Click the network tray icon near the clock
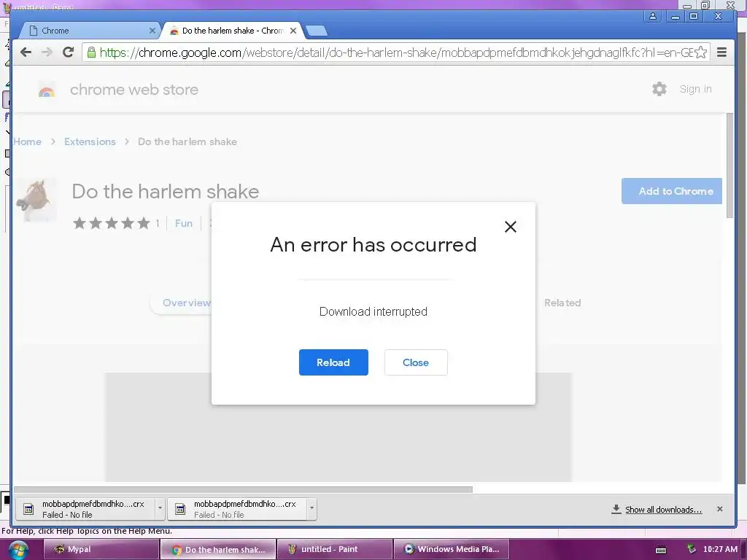Viewport: 747px width, 560px height. (692, 549)
